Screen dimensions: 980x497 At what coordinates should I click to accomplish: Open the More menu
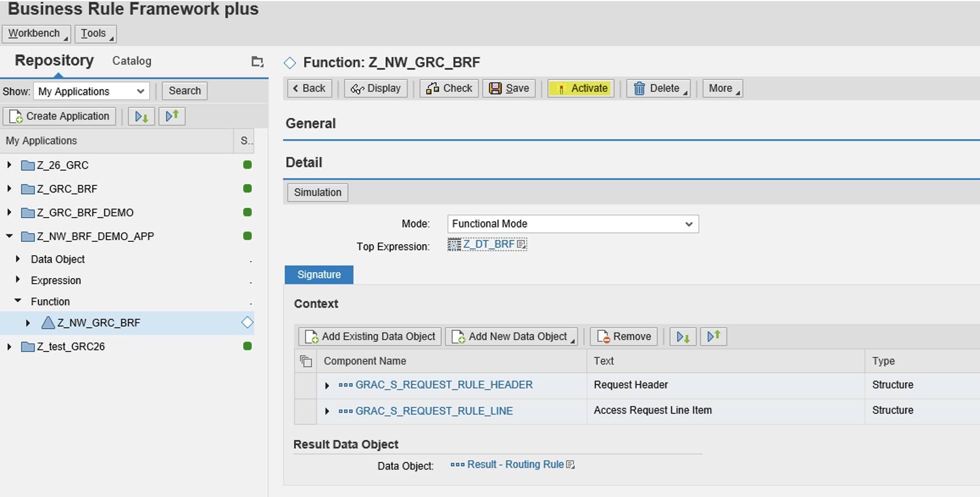(x=723, y=89)
